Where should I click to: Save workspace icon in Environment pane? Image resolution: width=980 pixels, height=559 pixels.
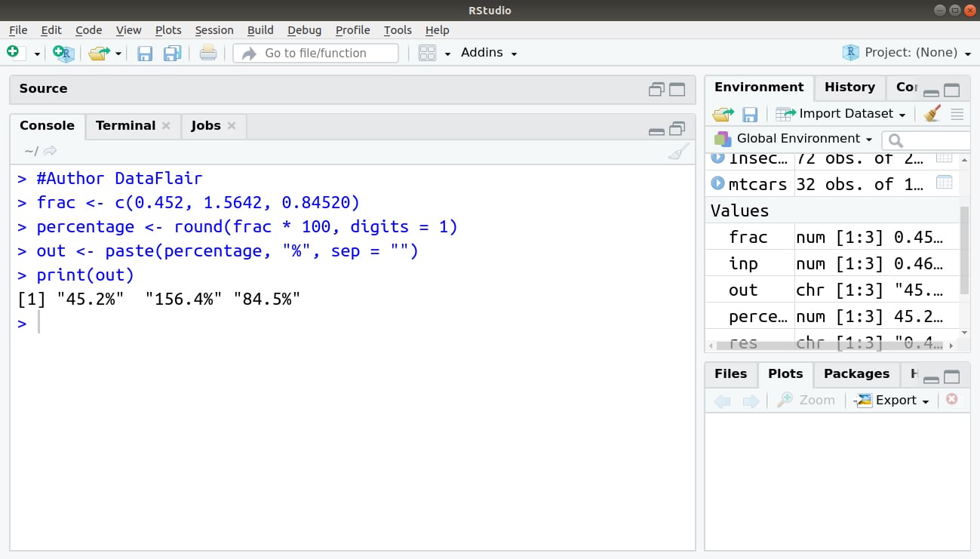click(x=750, y=114)
